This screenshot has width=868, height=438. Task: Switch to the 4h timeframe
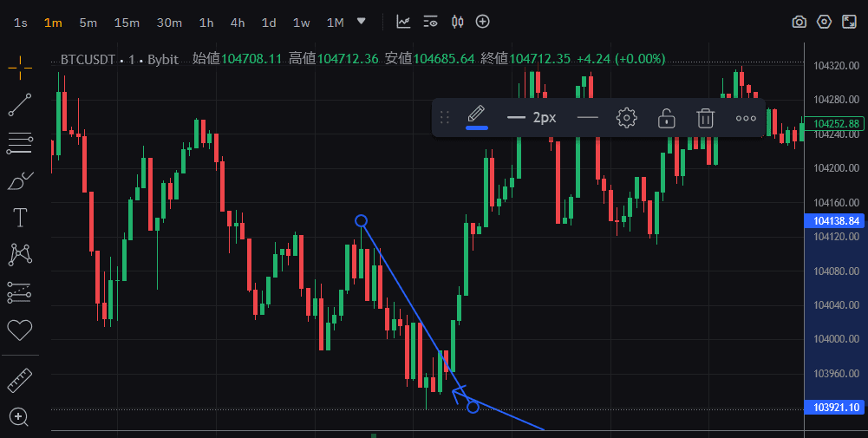pyautogui.click(x=238, y=23)
